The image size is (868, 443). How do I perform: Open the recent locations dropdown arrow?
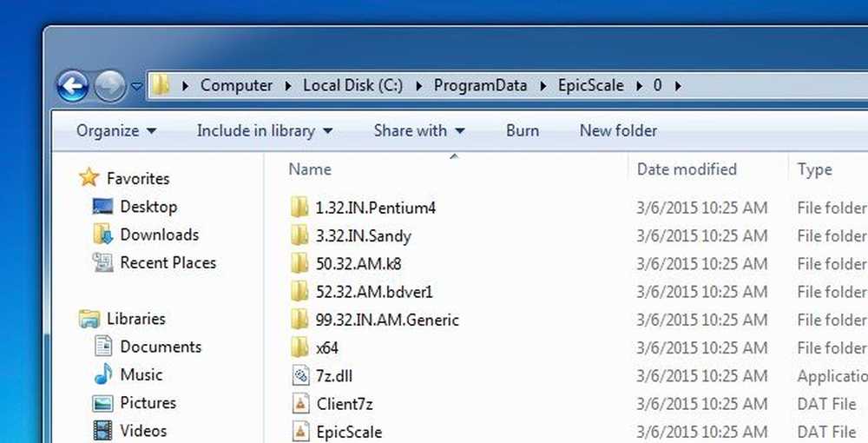pyautogui.click(x=136, y=86)
